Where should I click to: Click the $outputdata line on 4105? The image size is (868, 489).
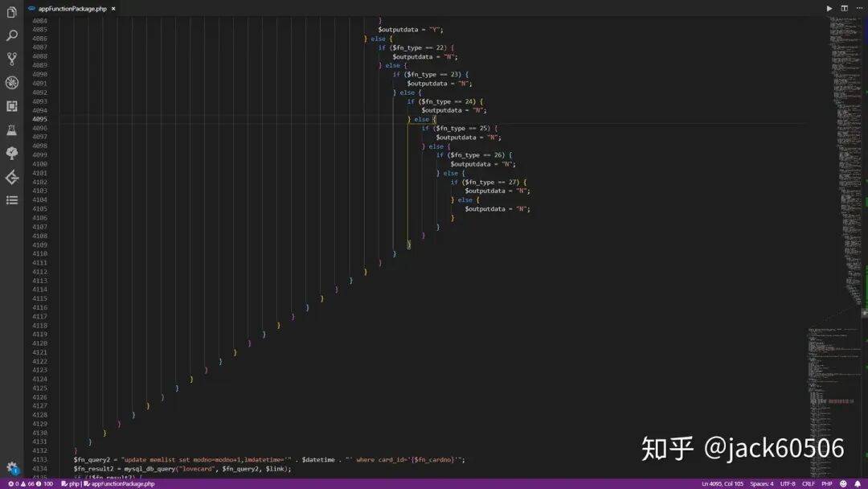point(497,209)
